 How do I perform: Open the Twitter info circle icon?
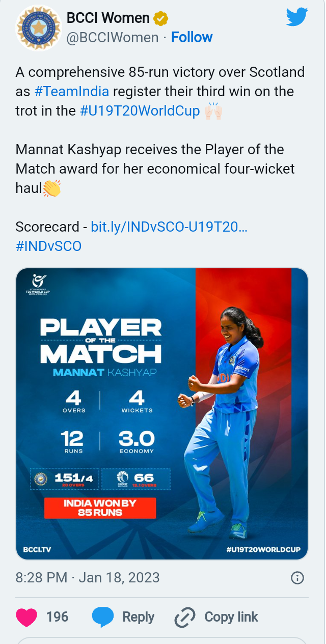(297, 578)
